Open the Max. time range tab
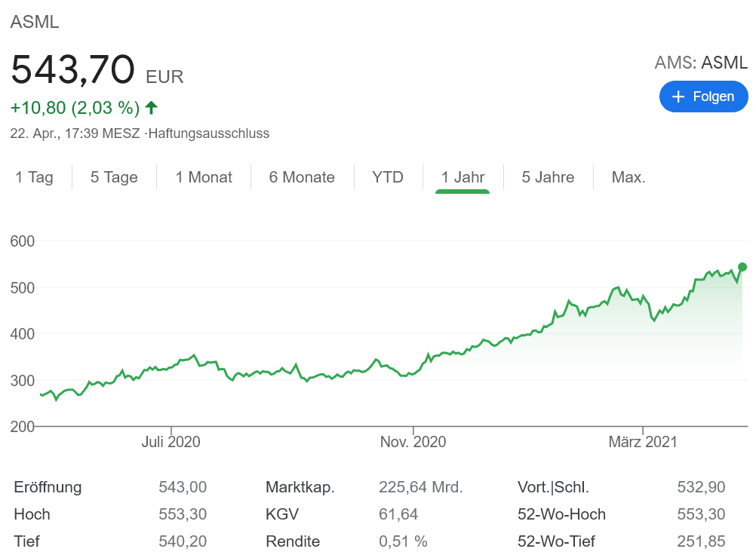The image size is (756, 558). point(628,177)
